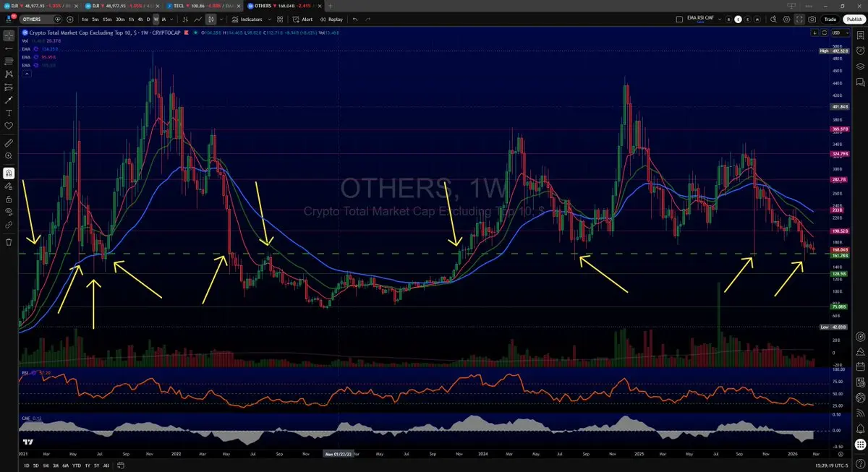Image resolution: width=868 pixels, height=472 pixels.
Task: Switch to the 5m timeframe
Action: [x=96, y=20]
